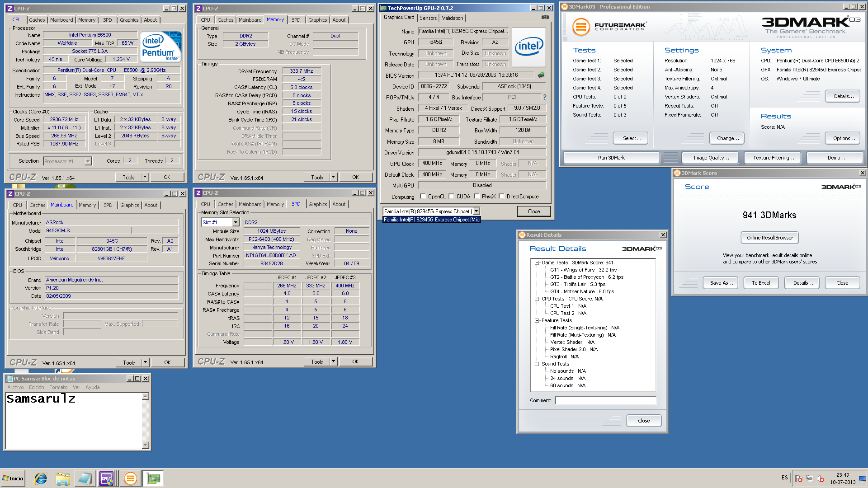The width and height of the screenshot is (868, 488).
Task: Click GPU-Z camera screenshot icon
Action: 545,17
